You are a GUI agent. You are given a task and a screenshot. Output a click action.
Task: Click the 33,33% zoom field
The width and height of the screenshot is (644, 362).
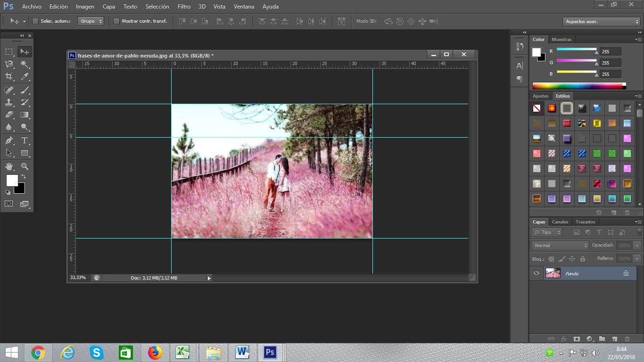pyautogui.click(x=78, y=278)
